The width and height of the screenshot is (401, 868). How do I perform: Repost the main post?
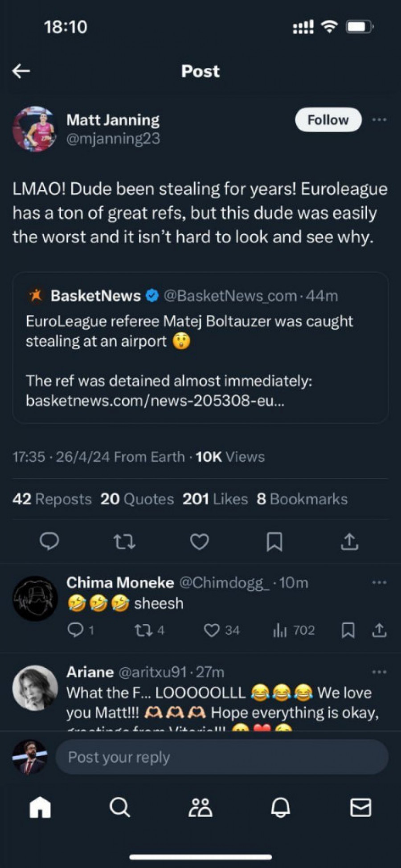(x=124, y=542)
